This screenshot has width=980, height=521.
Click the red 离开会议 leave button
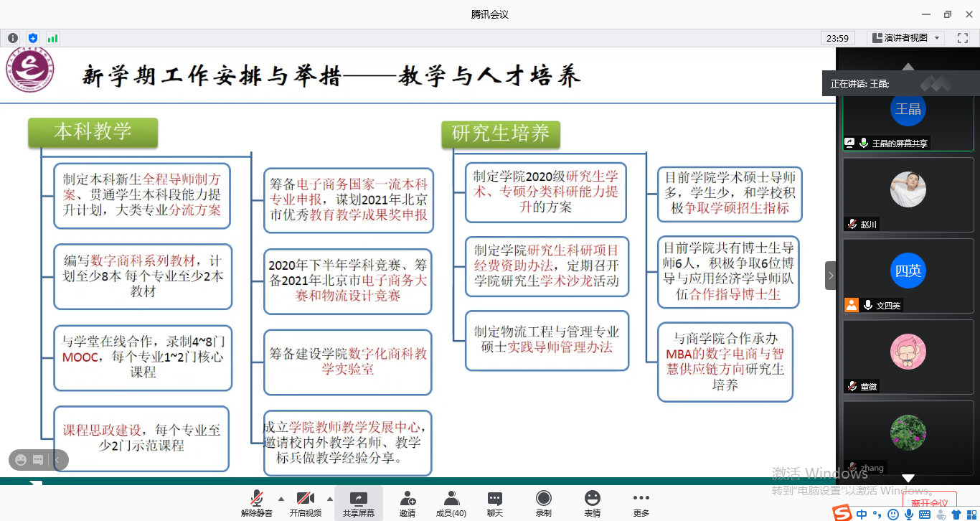point(929,502)
